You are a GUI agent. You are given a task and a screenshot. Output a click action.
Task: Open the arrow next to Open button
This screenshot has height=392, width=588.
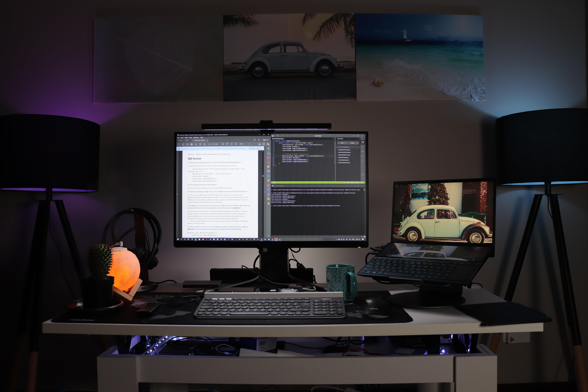tap(358, 143)
